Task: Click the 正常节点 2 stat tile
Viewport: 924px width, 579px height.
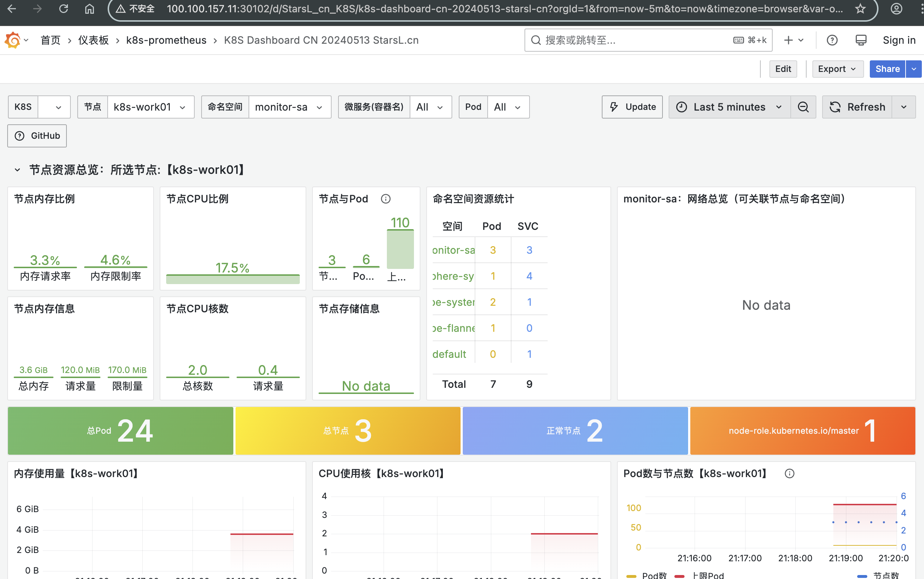Action: coord(575,430)
